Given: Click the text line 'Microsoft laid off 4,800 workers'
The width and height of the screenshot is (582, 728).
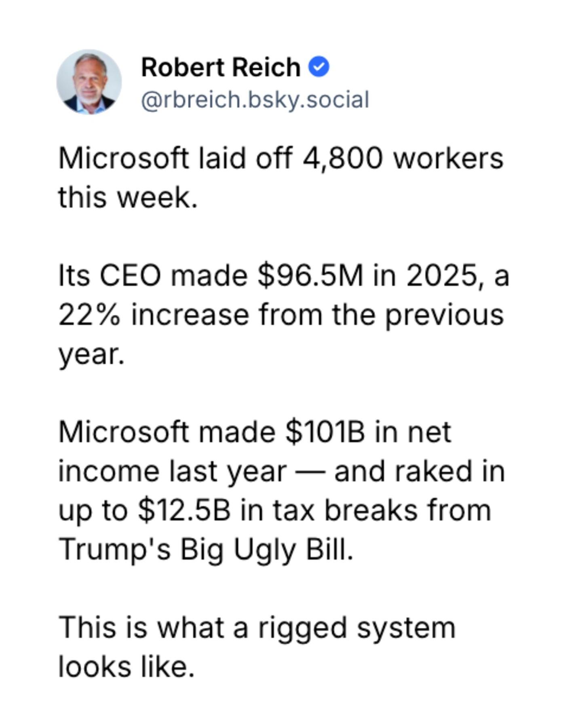Looking at the screenshot, I should [281, 158].
